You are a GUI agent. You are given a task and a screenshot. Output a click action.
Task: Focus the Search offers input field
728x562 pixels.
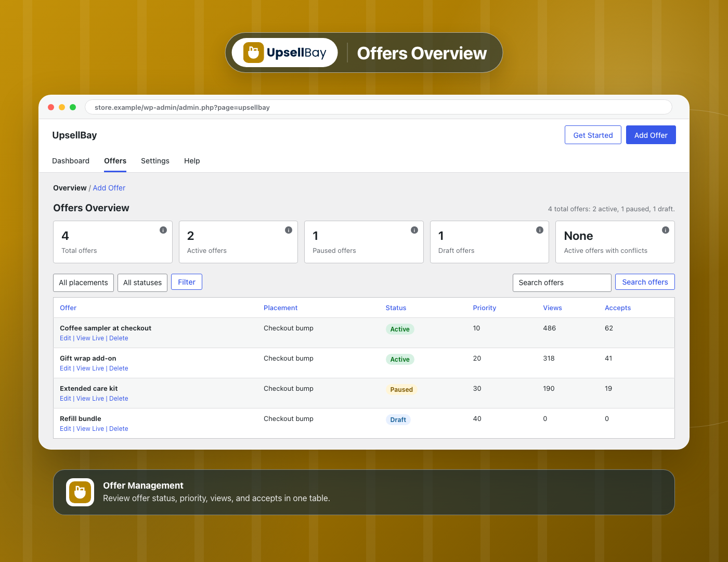562,283
